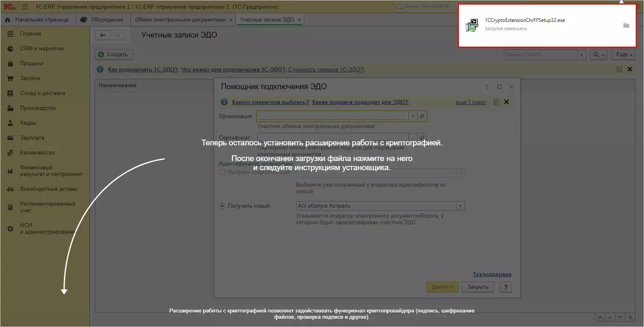Click the Организация input field
This screenshot has width=644, height=327.
(333, 116)
